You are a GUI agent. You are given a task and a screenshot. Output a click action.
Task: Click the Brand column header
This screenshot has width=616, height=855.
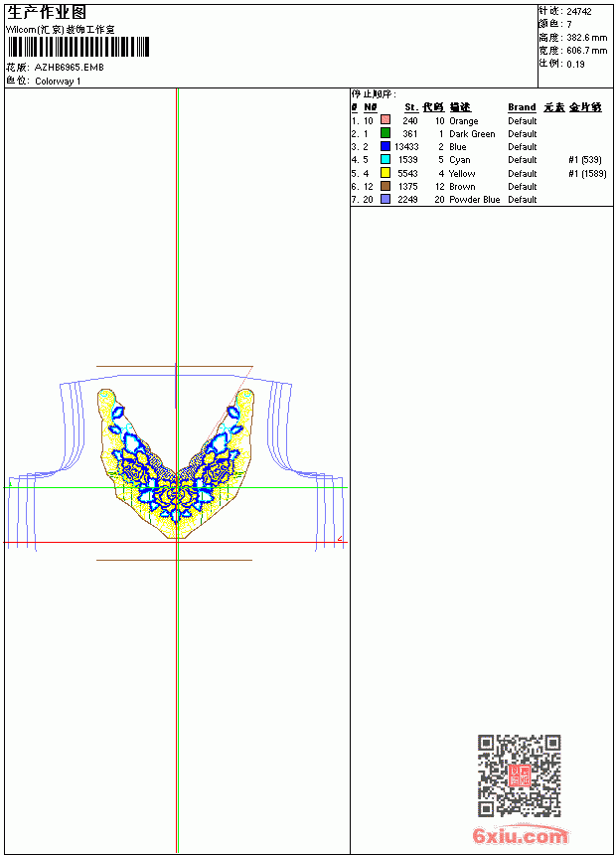tap(522, 107)
